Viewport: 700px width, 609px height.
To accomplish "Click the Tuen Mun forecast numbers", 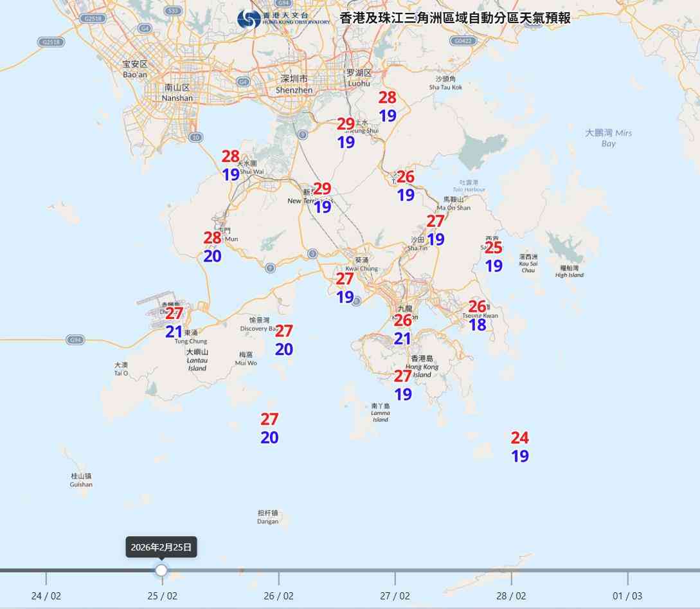I will click(x=212, y=248).
